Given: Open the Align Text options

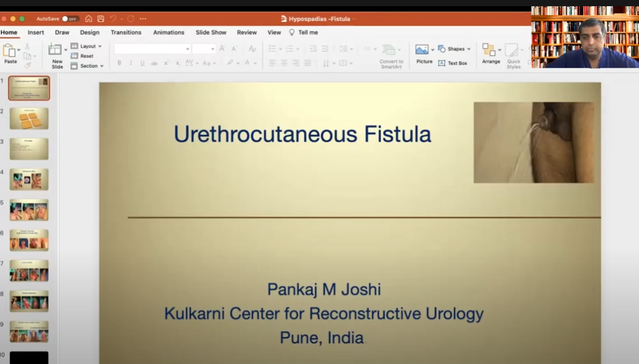Looking at the screenshot, I should (x=346, y=63).
